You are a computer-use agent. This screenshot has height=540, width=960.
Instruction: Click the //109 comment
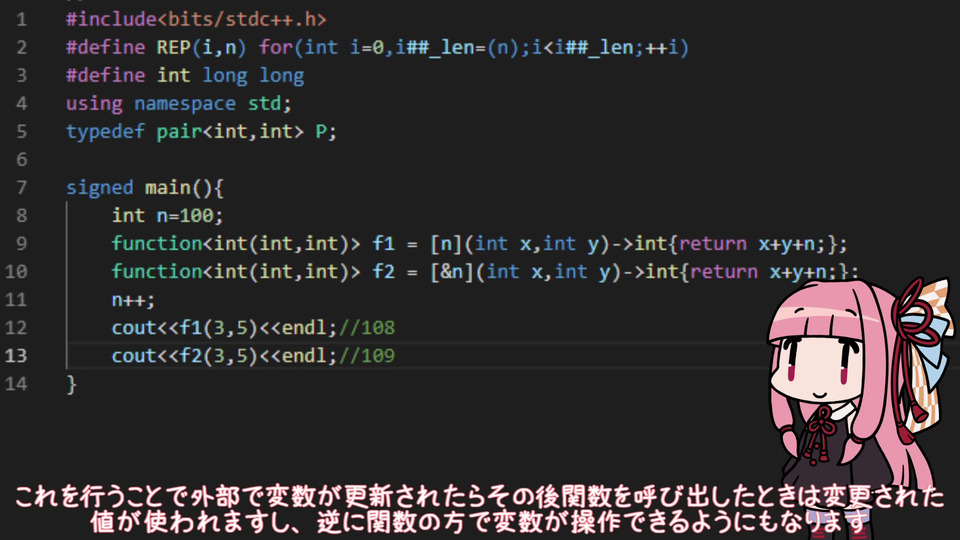click(x=367, y=356)
